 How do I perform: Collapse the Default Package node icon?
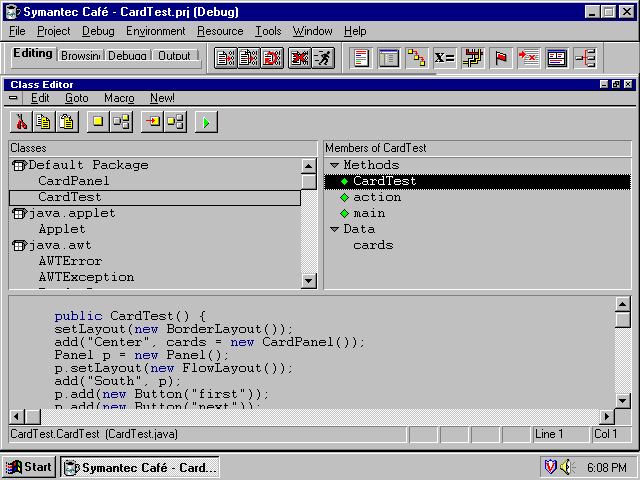click(19, 165)
